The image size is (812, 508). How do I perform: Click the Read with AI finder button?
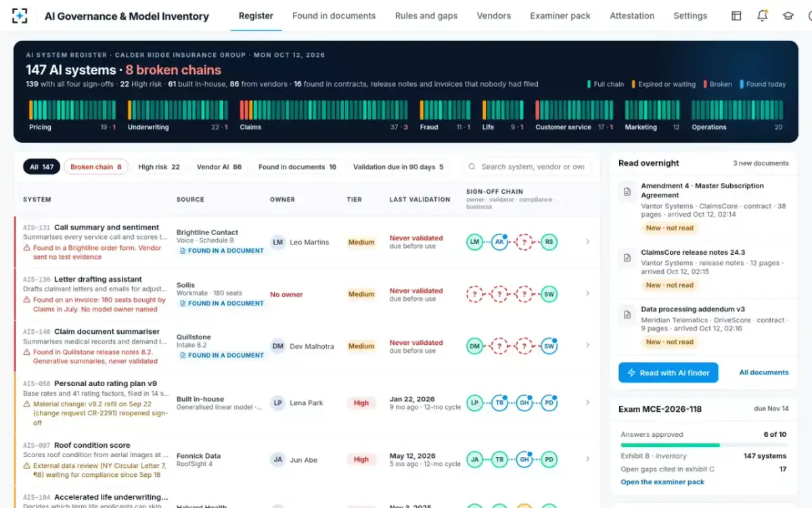click(669, 373)
